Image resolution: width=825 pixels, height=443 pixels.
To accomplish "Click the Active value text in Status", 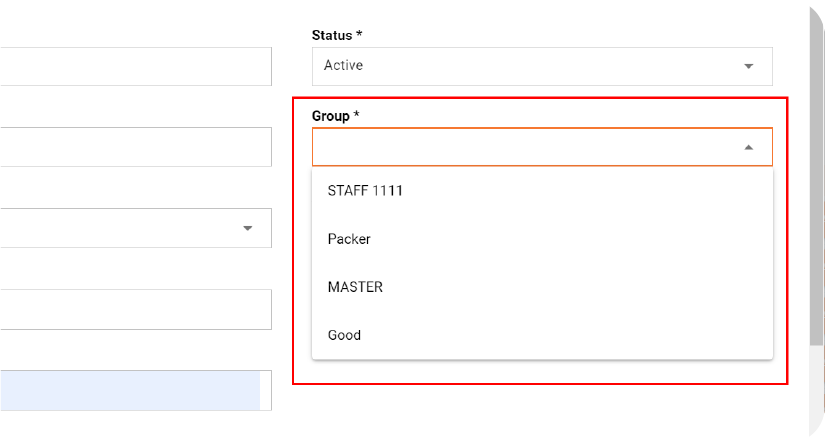I will [343, 65].
